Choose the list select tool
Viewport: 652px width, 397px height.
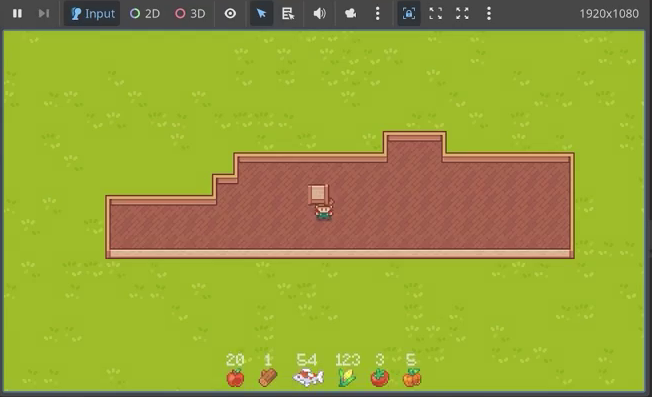(288, 13)
